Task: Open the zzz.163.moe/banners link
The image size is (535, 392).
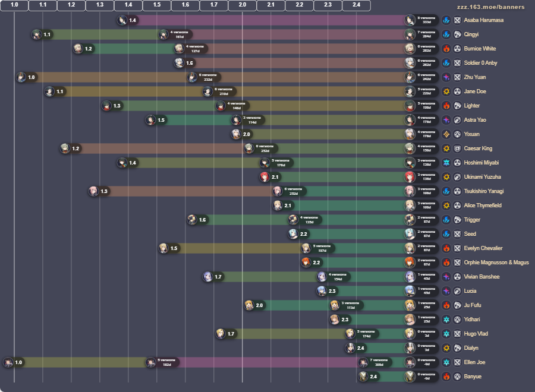Action: 490,7
